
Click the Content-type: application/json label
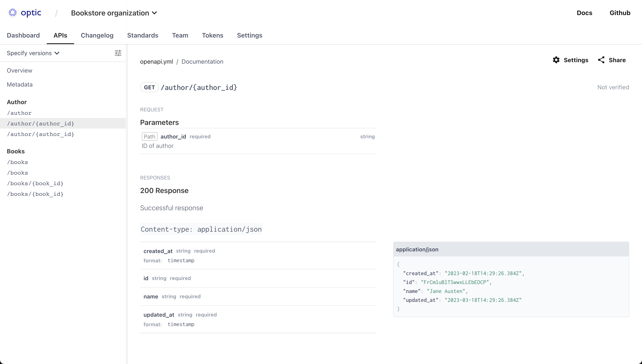pyautogui.click(x=201, y=229)
